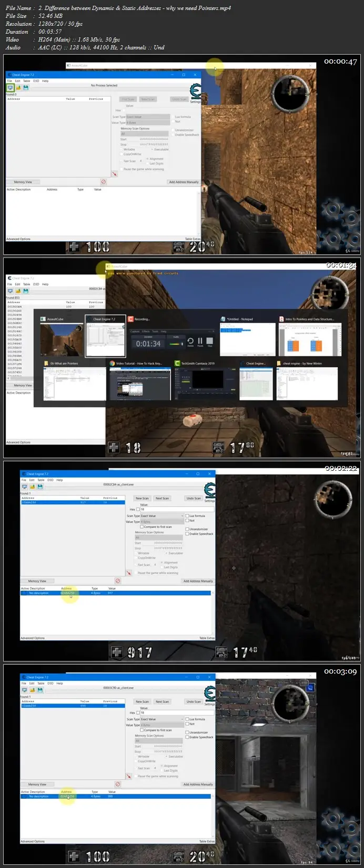Click the floppy save icon in the 00:02:22 Cheat Engine toolbar
364x868 pixels.
(39, 487)
